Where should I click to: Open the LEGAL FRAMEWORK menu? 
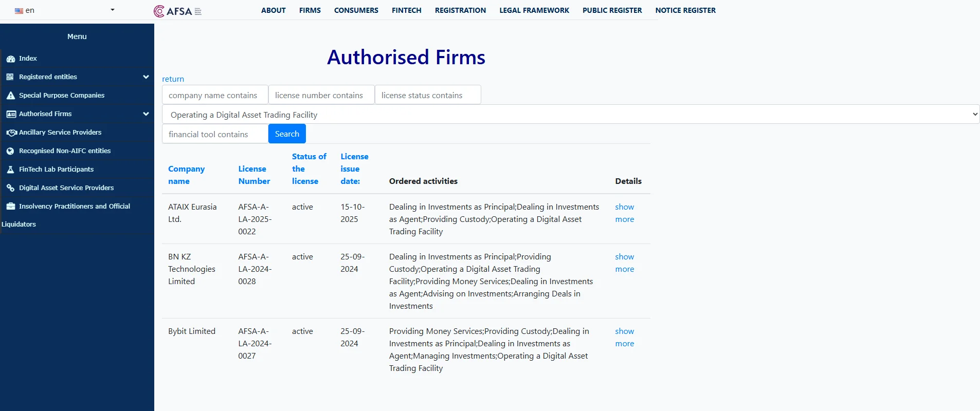[534, 10]
